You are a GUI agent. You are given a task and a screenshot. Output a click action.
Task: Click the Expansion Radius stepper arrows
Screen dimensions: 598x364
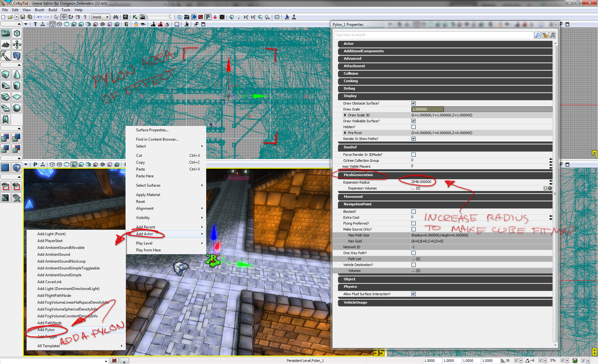pos(551,182)
